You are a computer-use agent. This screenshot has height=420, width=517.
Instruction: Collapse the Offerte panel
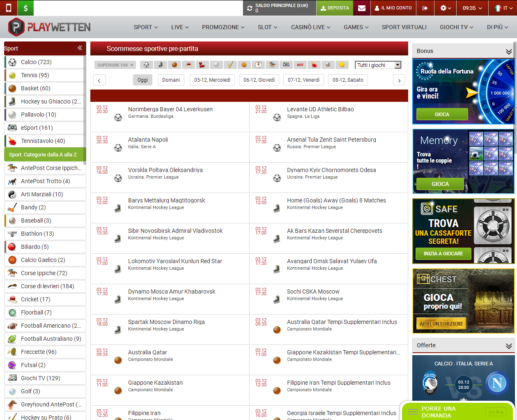pos(509,346)
